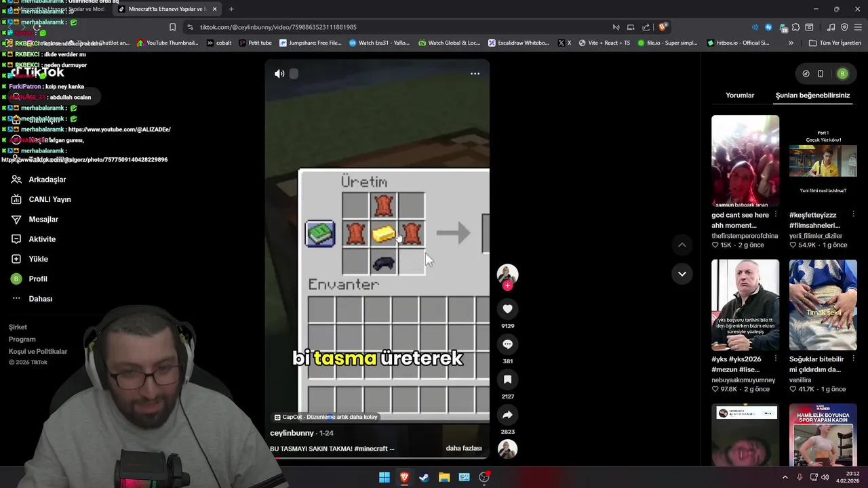Open the spinning music disc sound page

[x=507, y=449]
